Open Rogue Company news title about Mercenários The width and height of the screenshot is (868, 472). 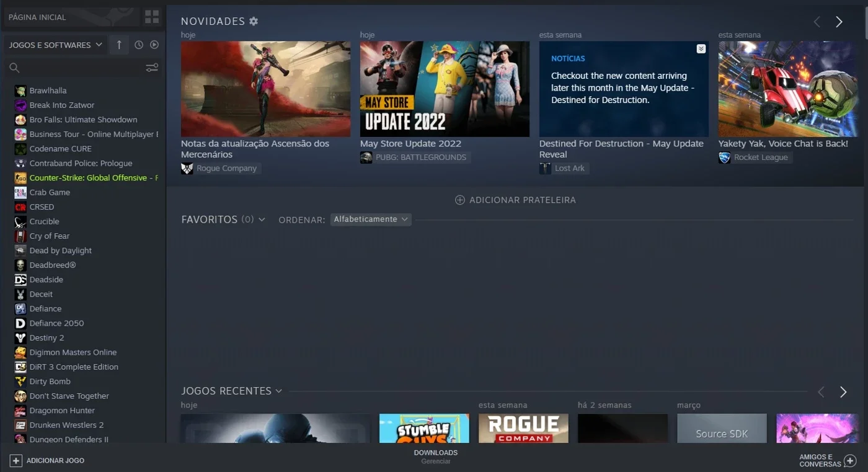click(x=255, y=149)
